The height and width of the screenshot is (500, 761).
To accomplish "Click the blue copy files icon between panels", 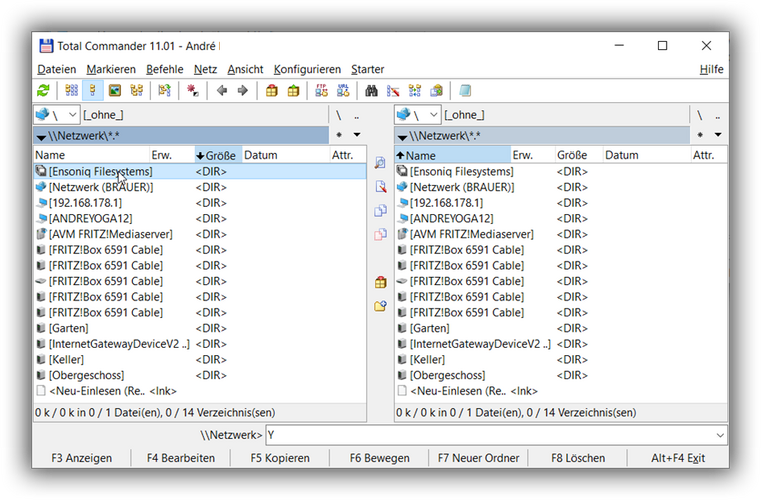I will pyautogui.click(x=380, y=211).
